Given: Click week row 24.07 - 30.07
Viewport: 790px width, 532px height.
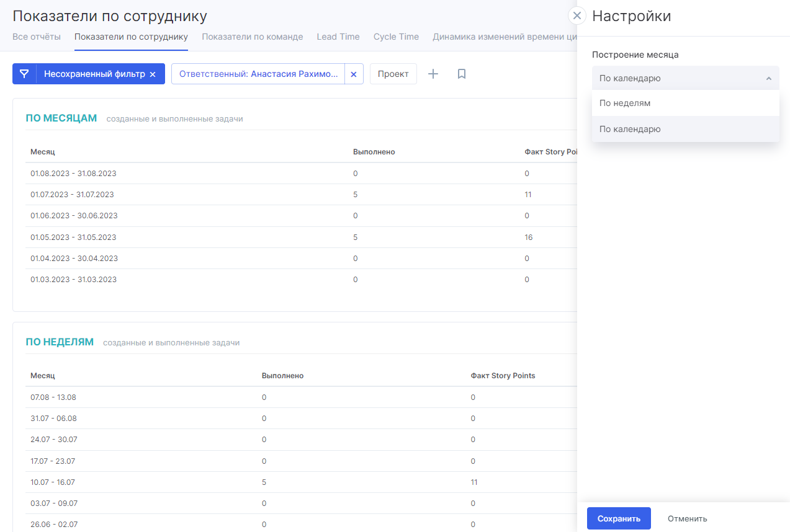Looking at the screenshot, I should pyautogui.click(x=301, y=440).
